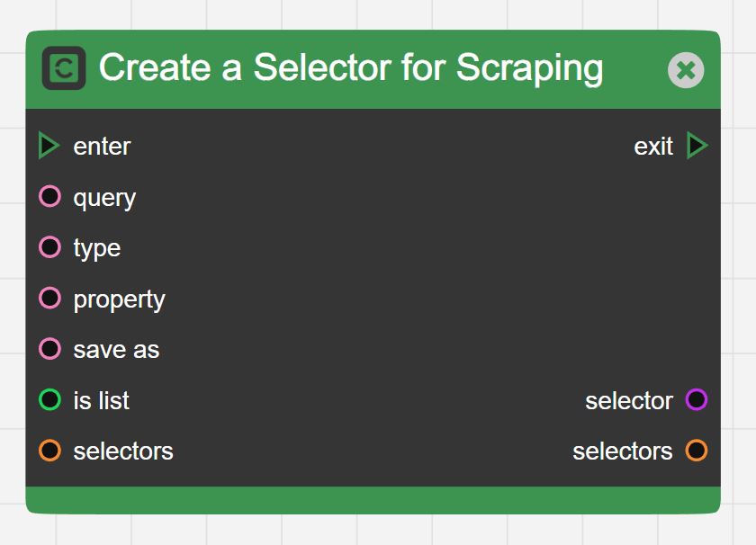The image size is (756, 545).
Task: Click the orange selectors input port
Action: [49, 451]
